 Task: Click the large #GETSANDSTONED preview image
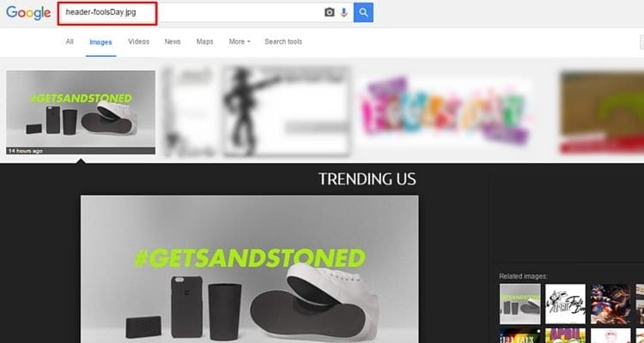tap(250, 269)
